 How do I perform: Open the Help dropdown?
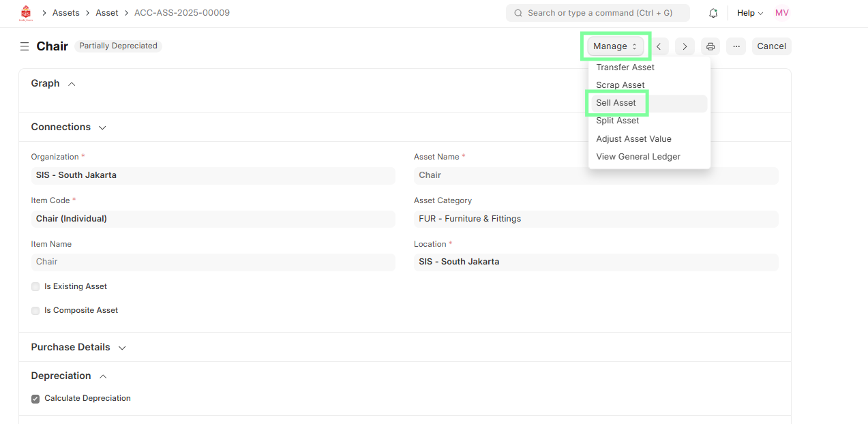pos(749,13)
